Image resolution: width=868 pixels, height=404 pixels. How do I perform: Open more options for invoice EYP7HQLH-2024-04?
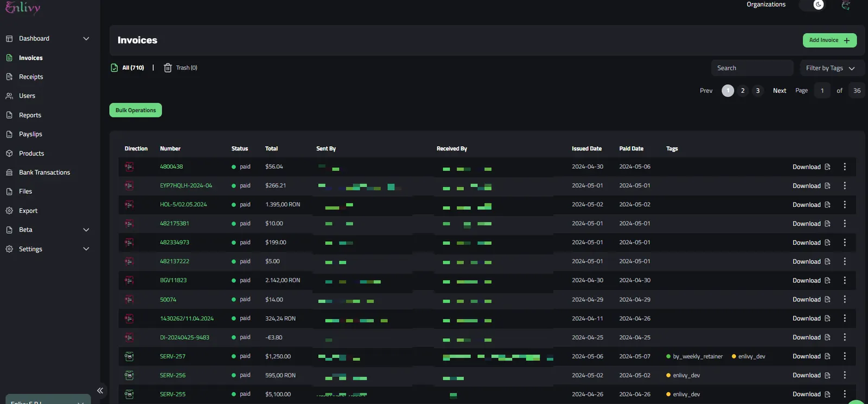tap(845, 186)
